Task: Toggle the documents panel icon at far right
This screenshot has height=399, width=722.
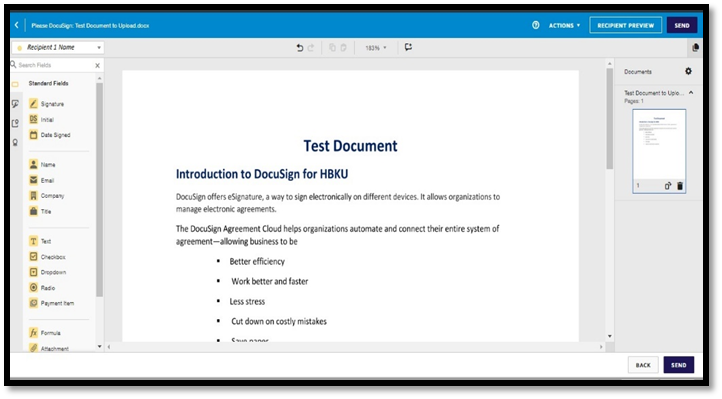Action: tap(695, 47)
